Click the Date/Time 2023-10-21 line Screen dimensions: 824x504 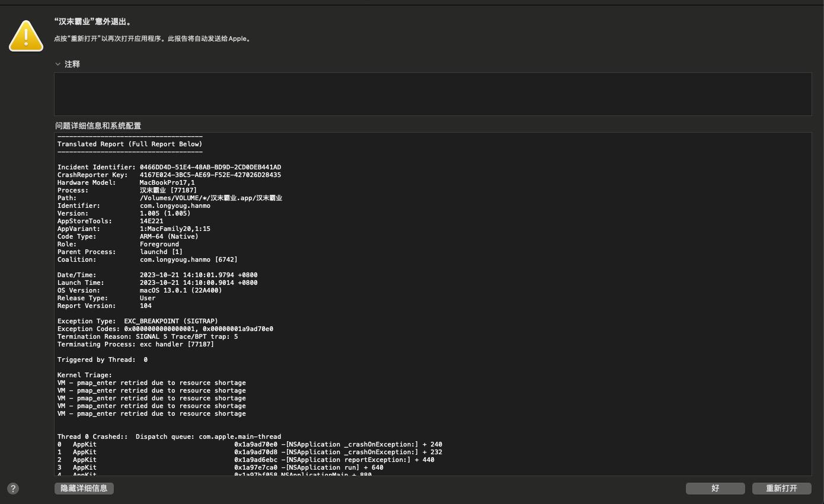[x=157, y=275]
